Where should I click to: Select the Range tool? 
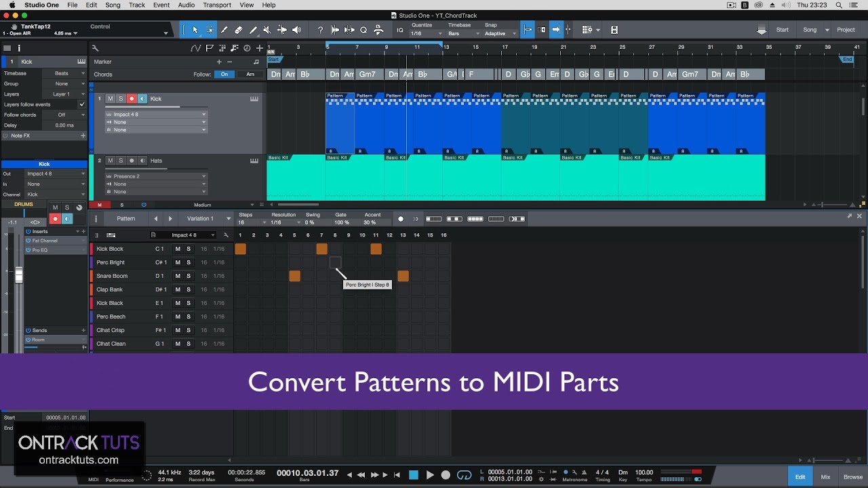(x=210, y=30)
